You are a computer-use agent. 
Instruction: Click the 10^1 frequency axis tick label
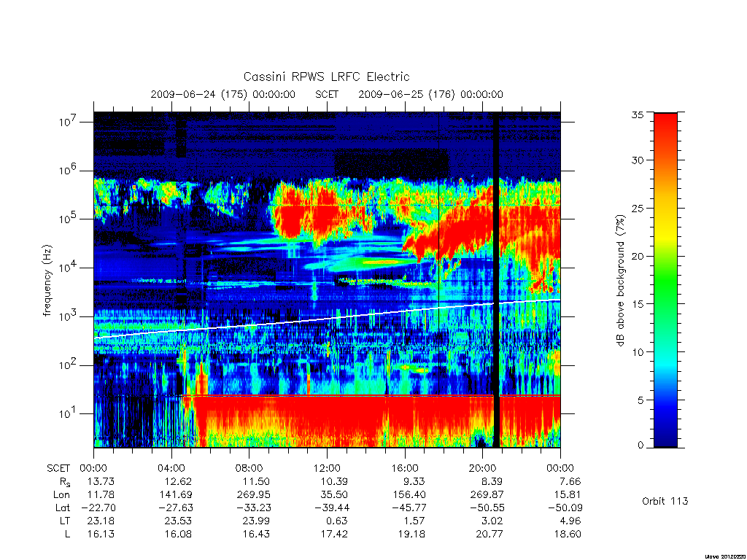coord(68,413)
